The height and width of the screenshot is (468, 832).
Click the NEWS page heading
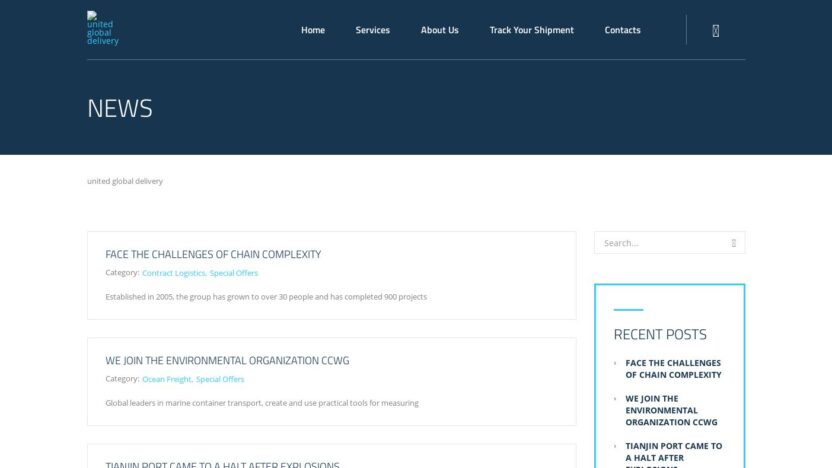pos(119,108)
